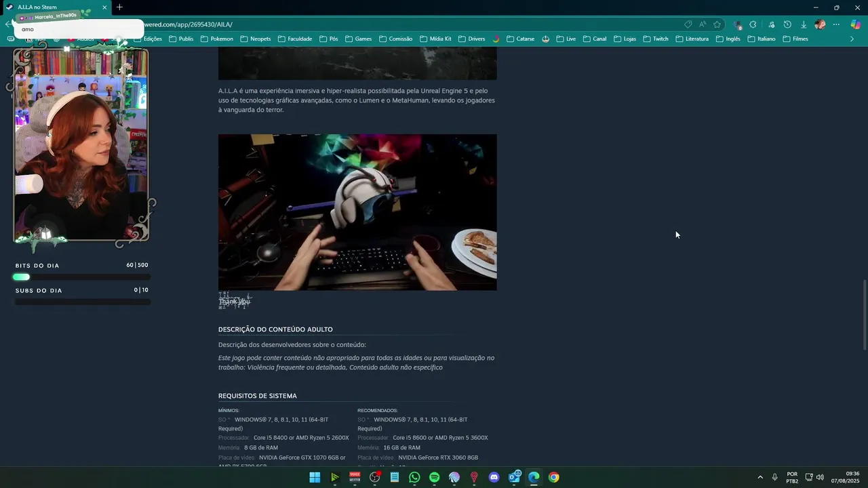Viewport: 868px width, 488px height.
Task: Click the Microsoft Edge taskbar icon
Action: click(534, 477)
